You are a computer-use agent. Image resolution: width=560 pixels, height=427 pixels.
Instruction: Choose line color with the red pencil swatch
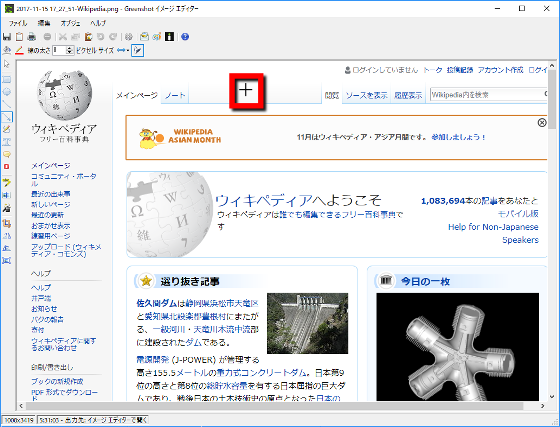(19, 50)
